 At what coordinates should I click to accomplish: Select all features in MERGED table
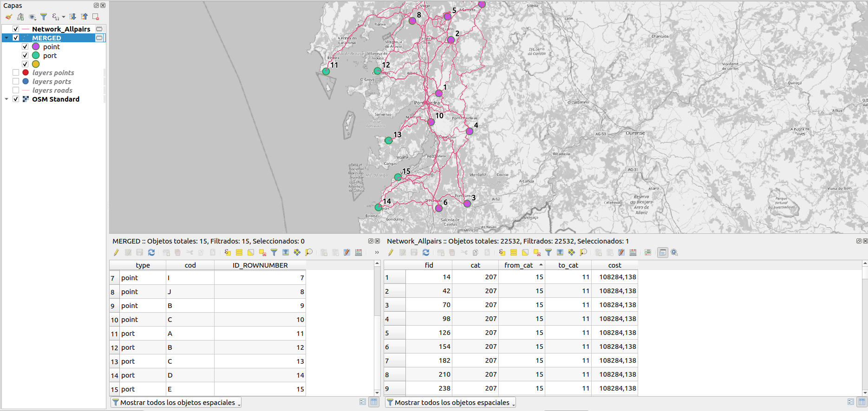pos(239,252)
